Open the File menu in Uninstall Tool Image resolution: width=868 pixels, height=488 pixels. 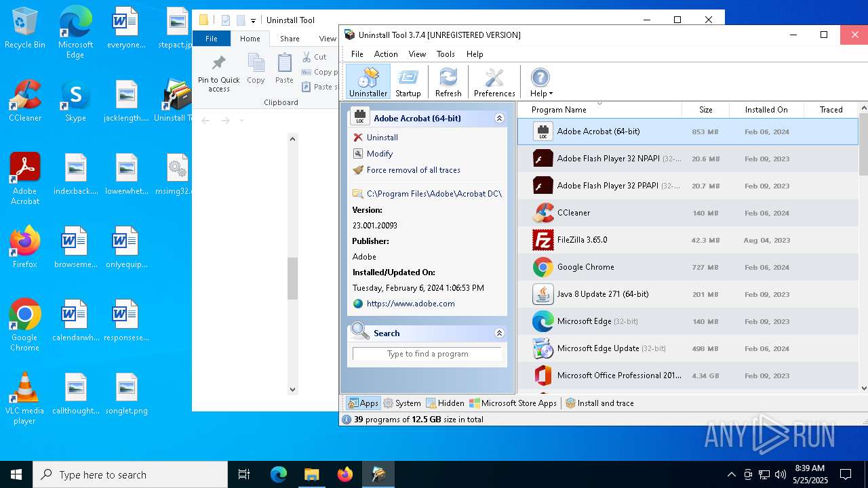(357, 54)
